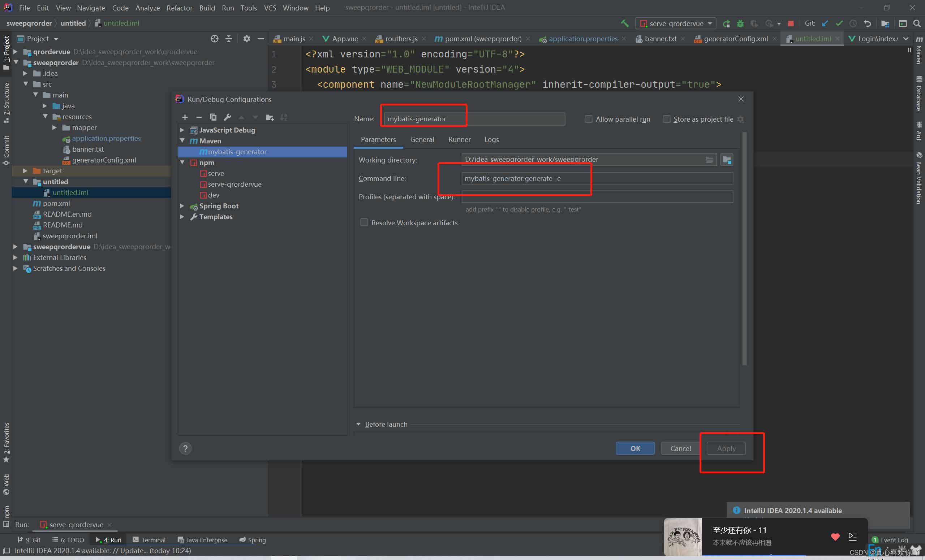This screenshot has height=560, width=925.
Task: Open application.properties in project tree
Action: 102,138
